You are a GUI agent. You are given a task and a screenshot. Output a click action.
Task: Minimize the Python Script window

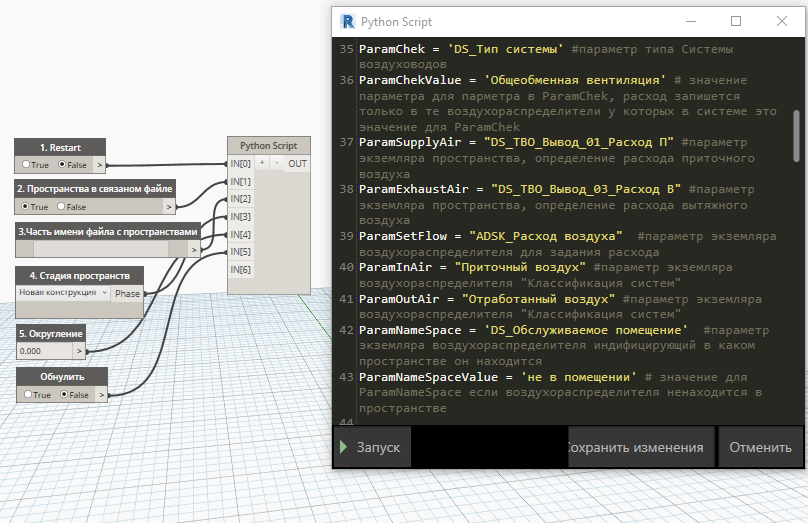pos(691,22)
